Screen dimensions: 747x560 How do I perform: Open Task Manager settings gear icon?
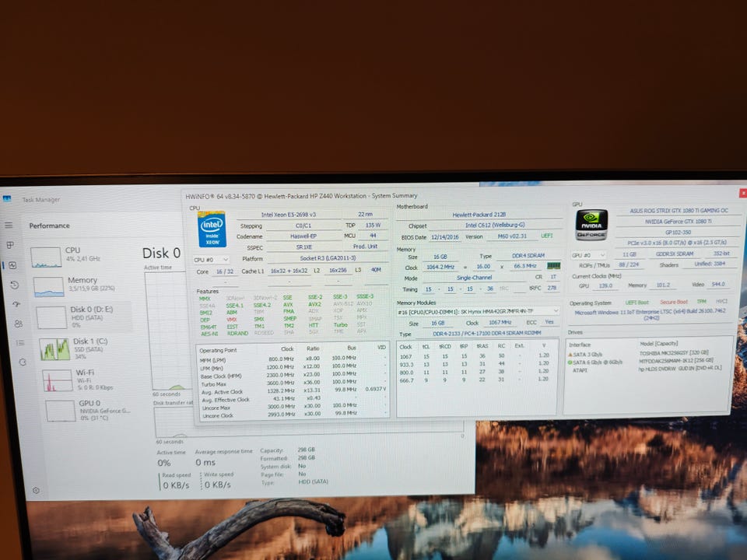[x=36, y=490]
